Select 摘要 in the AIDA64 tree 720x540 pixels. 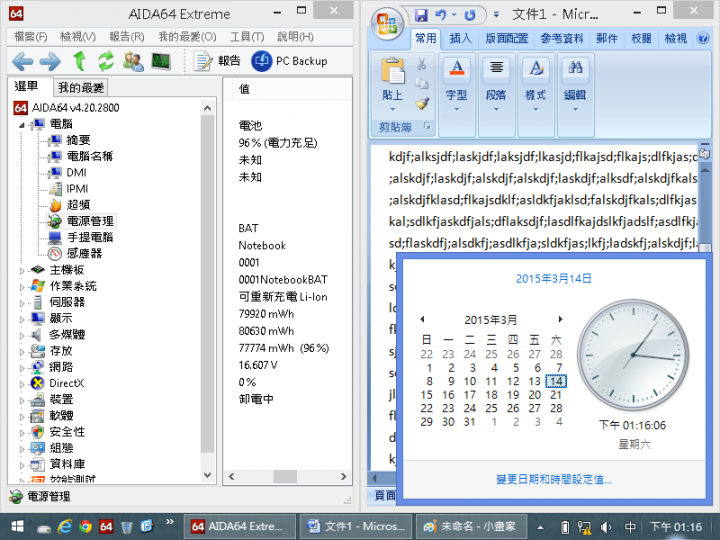click(79, 140)
